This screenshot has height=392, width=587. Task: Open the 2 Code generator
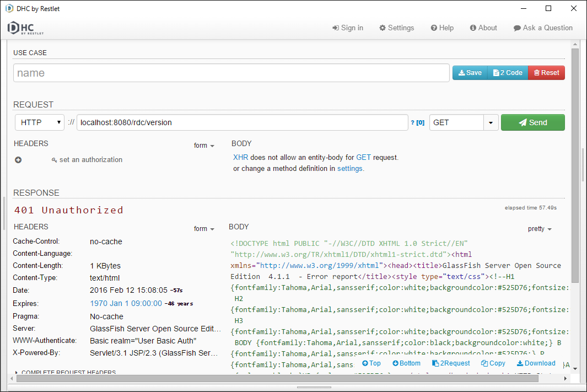point(508,73)
